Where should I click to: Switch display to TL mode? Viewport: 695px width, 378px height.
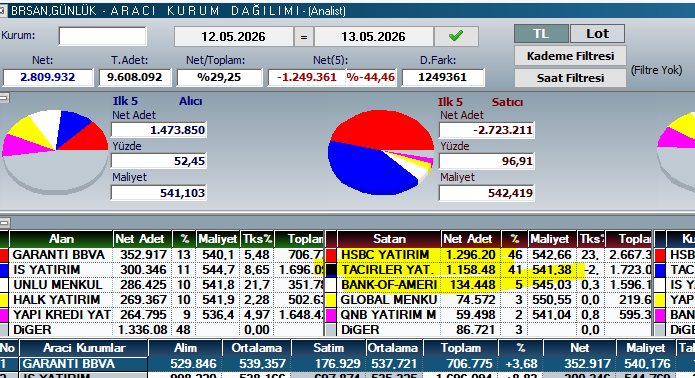click(x=541, y=34)
